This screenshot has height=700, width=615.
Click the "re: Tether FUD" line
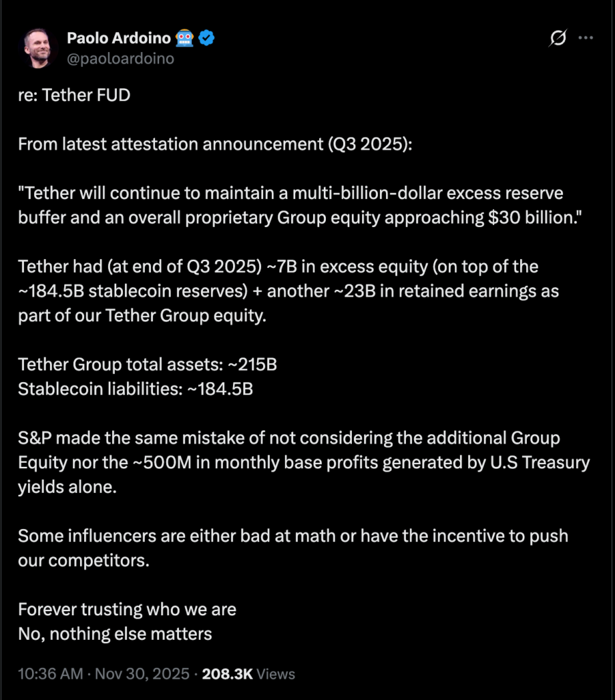point(74,95)
